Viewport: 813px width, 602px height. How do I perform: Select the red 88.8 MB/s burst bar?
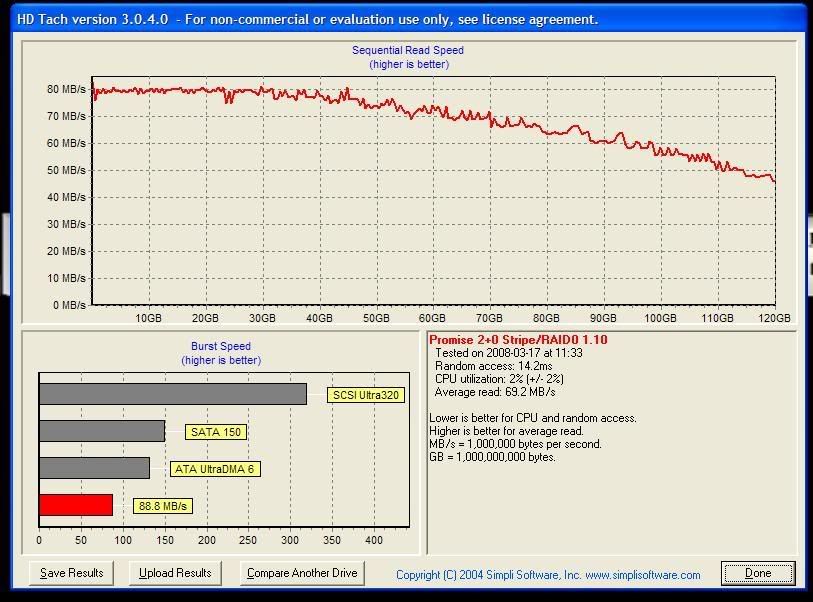click(x=76, y=505)
